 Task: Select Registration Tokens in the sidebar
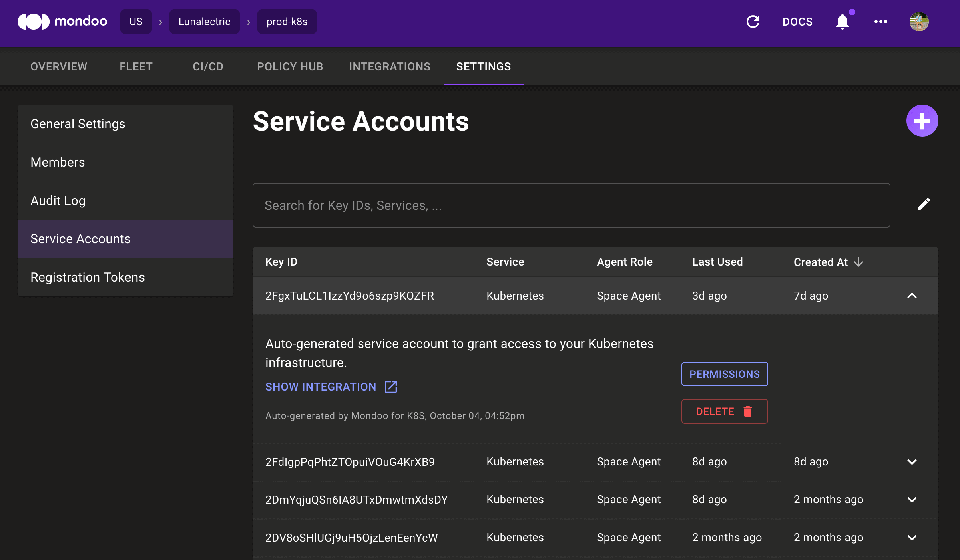(88, 277)
